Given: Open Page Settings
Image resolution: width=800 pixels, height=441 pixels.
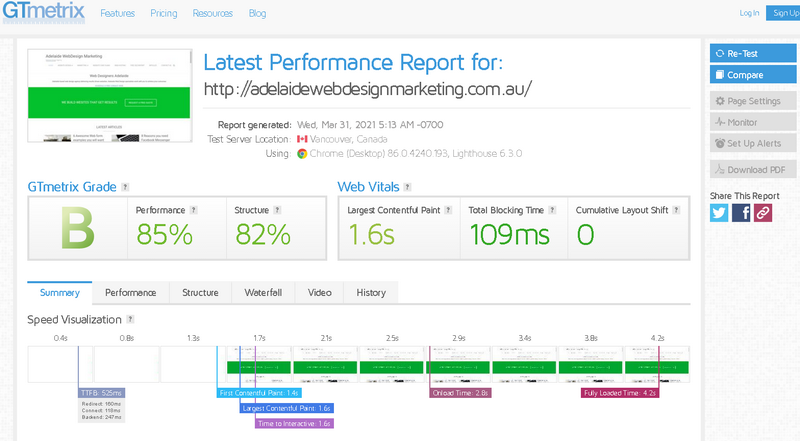Looking at the screenshot, I should click(753, 101).
